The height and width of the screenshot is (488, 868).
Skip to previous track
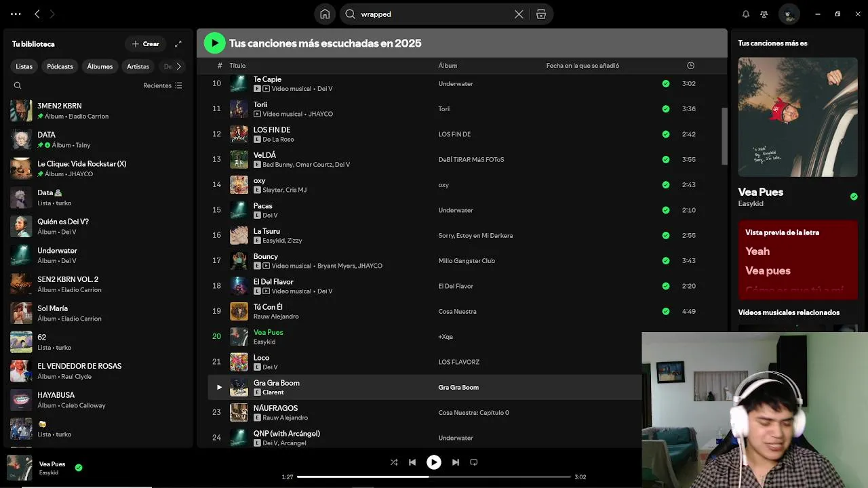click(412, 462)
